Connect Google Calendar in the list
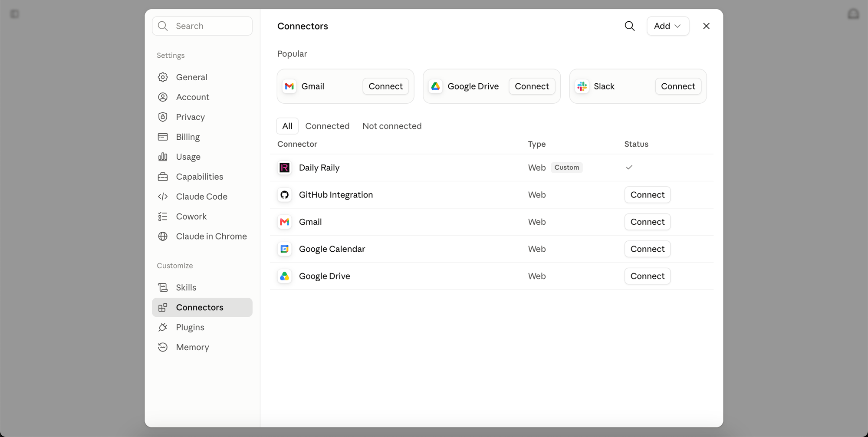Viewport: 868px width, 437px height. (x=647, y=249)
